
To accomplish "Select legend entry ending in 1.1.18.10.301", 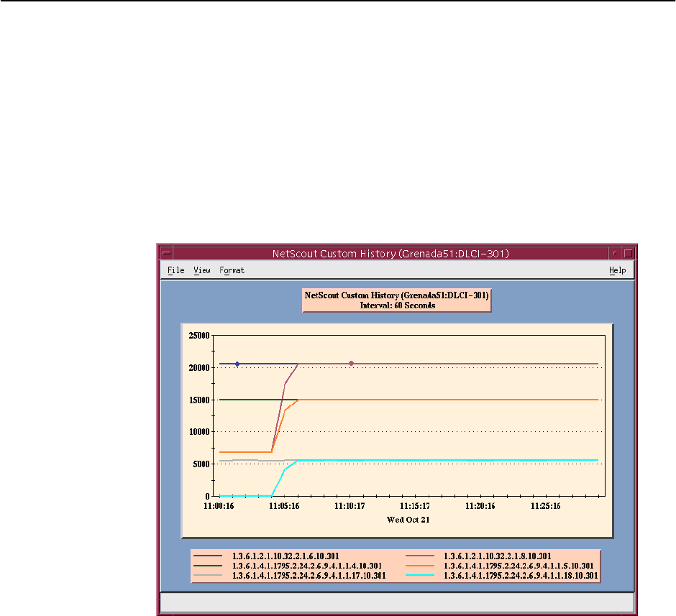I will 520,576.
